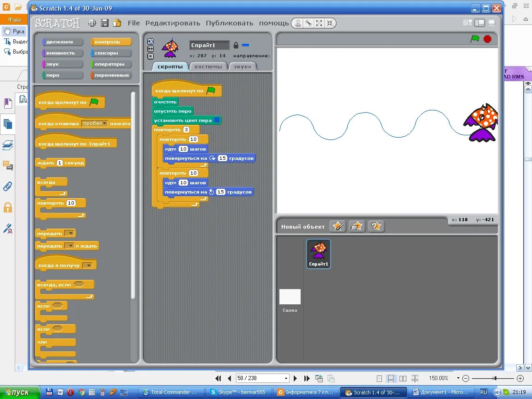532x399 pixels.
Task: Open the Публиковать menu
Action: point(230,23)
